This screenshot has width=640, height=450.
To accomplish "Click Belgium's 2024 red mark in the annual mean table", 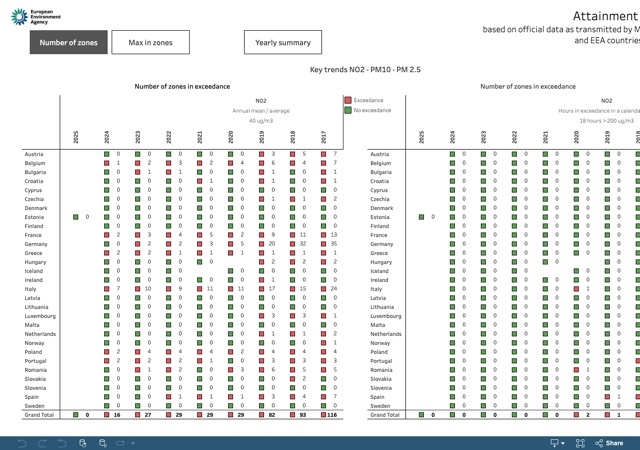I will 107,163.
